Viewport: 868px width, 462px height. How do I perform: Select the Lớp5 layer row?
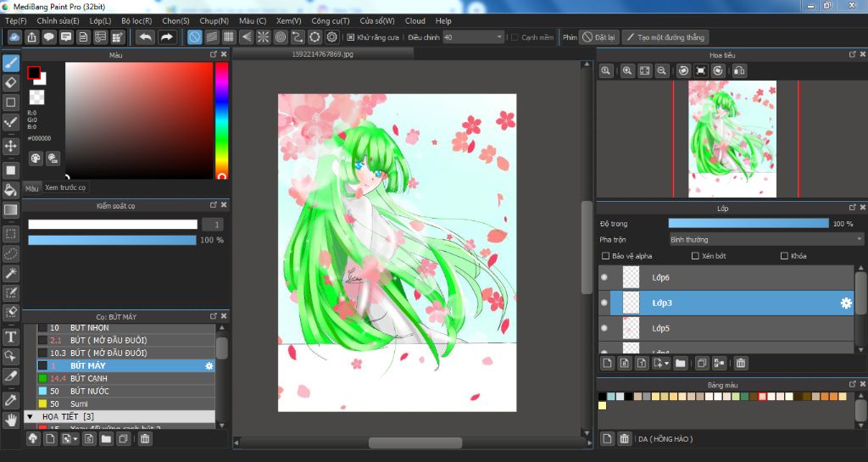pos(726,328)
